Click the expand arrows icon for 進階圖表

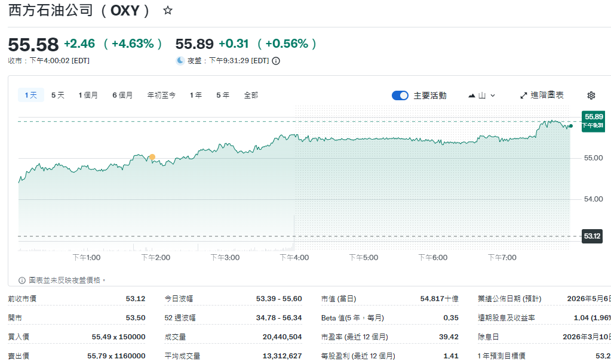click(524, 95)
